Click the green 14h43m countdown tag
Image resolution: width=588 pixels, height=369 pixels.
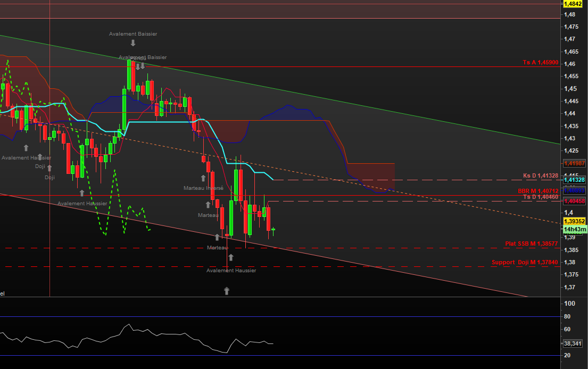tap(575, 229)
